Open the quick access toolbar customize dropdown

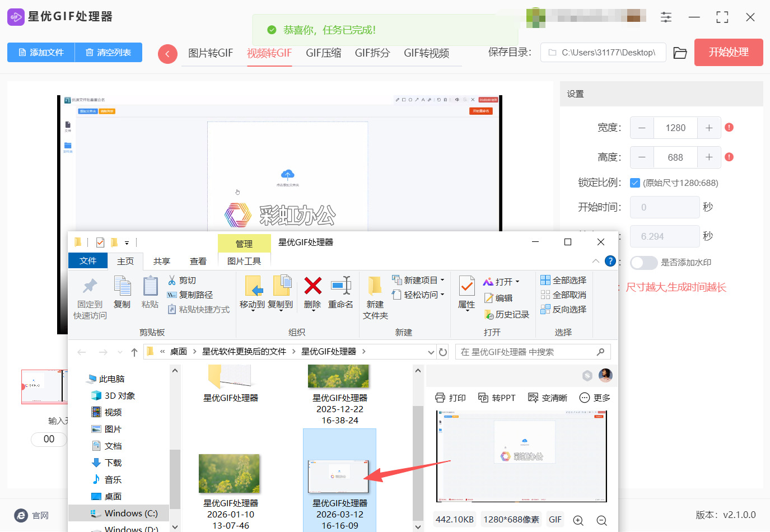[x=127, y=243]
